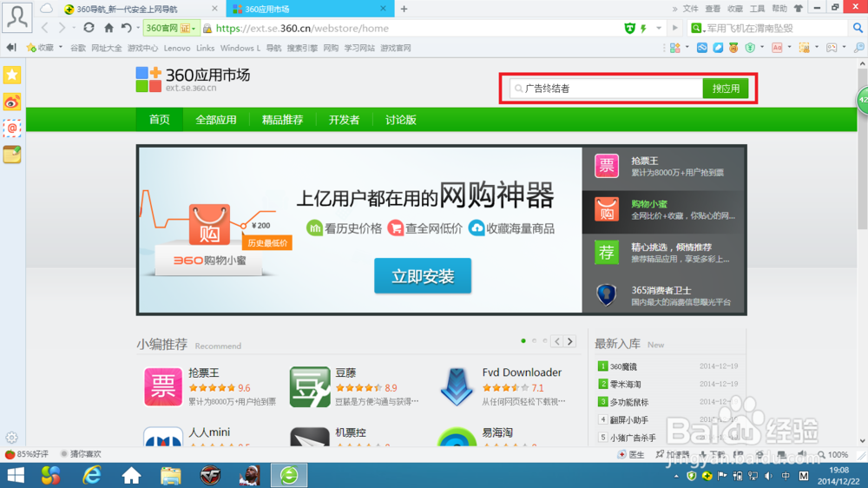Viewport: 868px width, 488px height.
Task: Select 365消费者卫士 banner slide entry
Action: pos(664,296)
